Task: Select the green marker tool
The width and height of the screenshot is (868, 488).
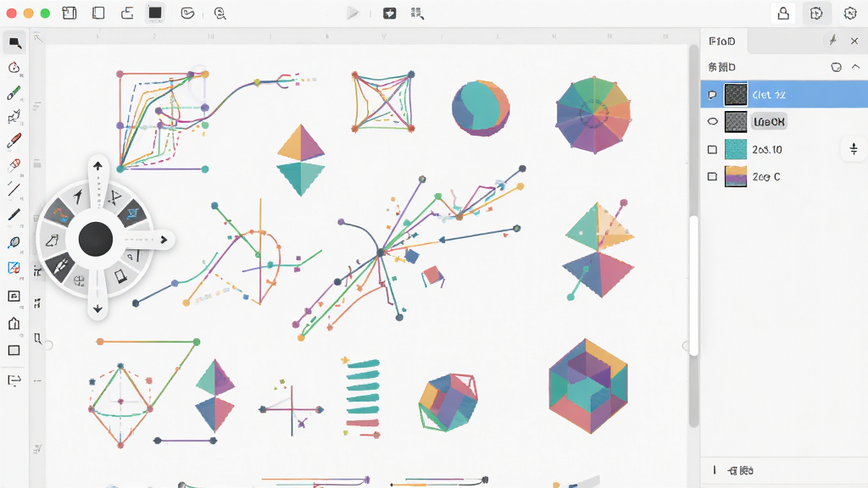Action: pyautogui.click(x=14, y=92)
